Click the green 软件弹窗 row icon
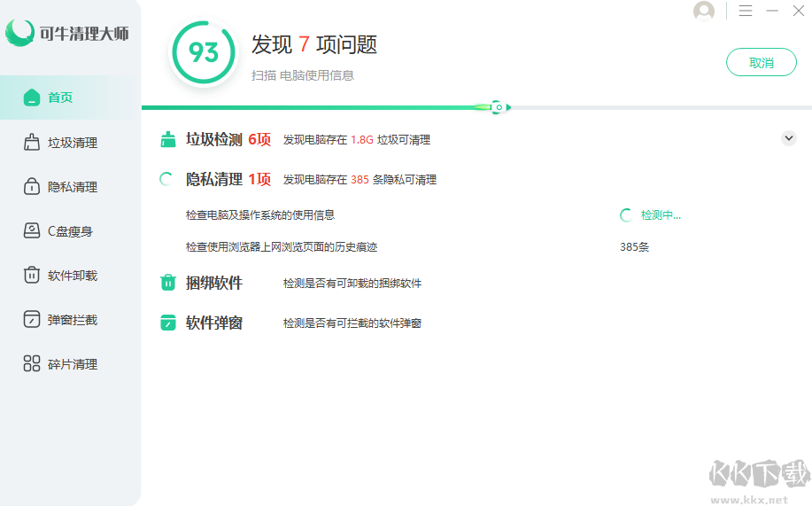 [x=167, y=323]
